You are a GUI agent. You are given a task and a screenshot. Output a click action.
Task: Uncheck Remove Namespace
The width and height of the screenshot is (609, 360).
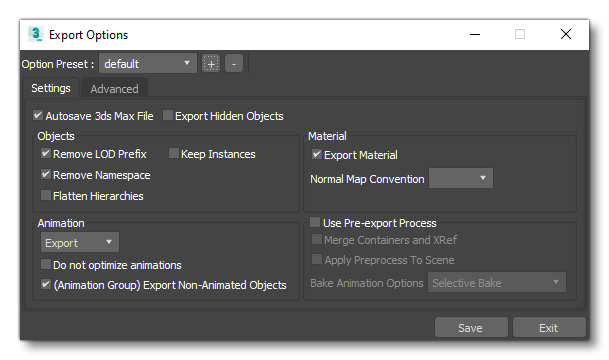[45, 174]
